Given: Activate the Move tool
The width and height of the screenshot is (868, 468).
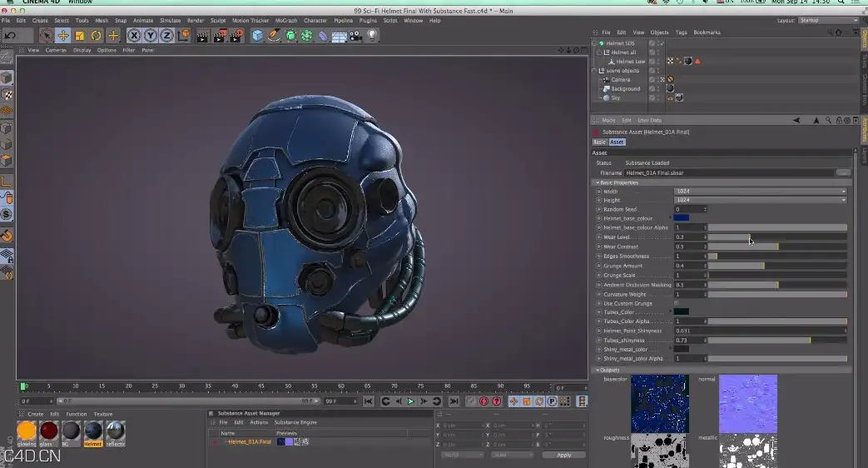Looking at the screenshot, I should pos(63,36).
